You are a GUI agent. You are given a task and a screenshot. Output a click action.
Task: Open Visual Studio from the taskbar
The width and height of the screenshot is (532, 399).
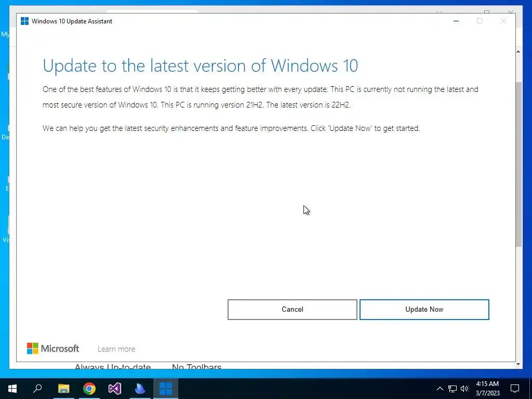coord(115,389)
